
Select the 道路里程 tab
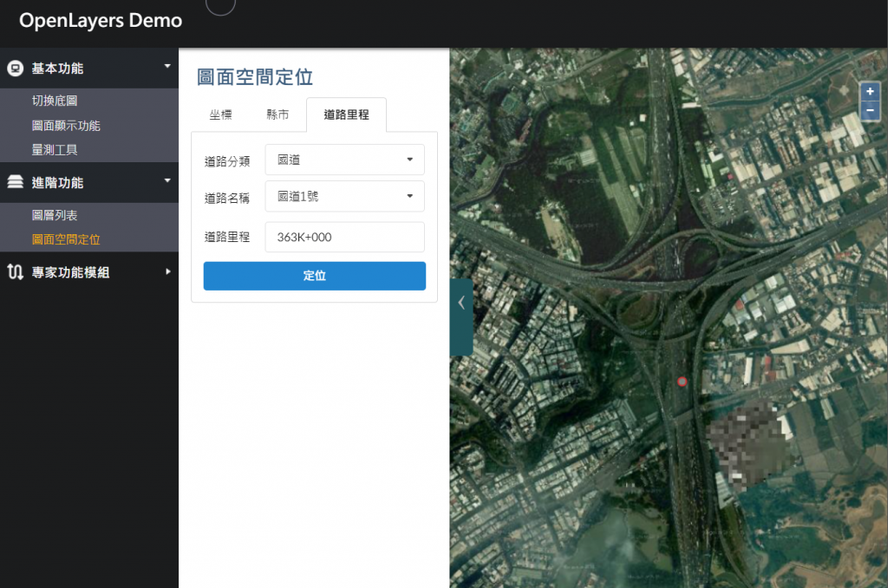point(346,115)
